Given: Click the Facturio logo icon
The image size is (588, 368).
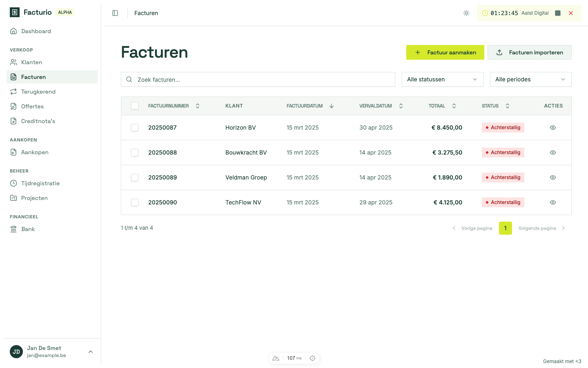Looking at the screenshot, I should click(x=15, y=12).
